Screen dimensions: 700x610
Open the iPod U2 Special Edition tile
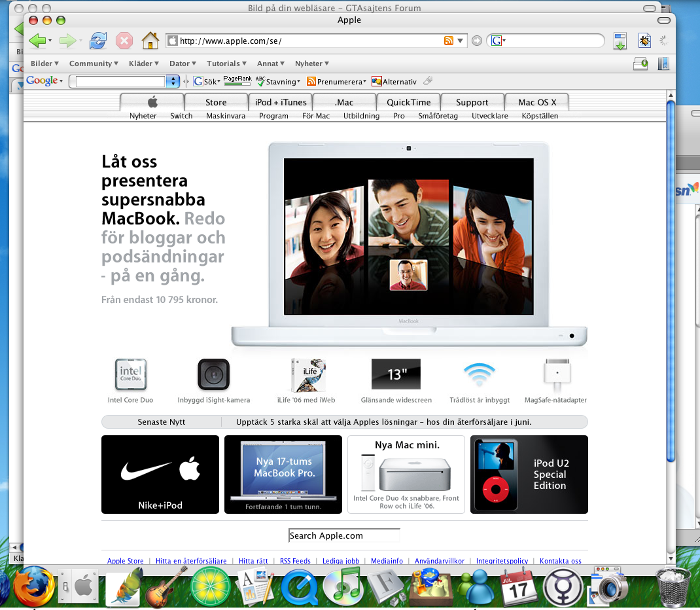529,475
